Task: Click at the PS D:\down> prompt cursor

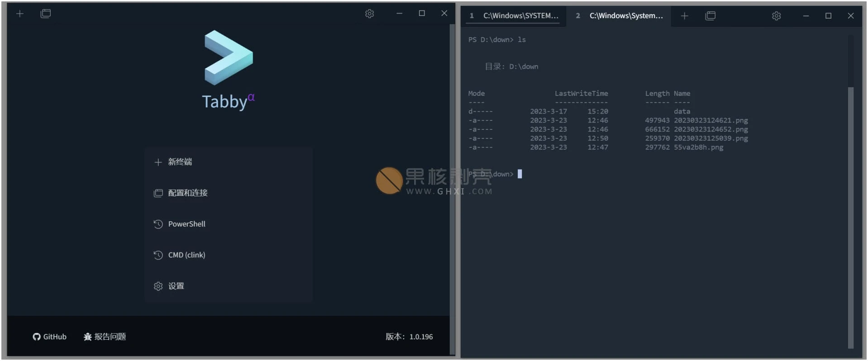Action: click(x=520, y=174)
